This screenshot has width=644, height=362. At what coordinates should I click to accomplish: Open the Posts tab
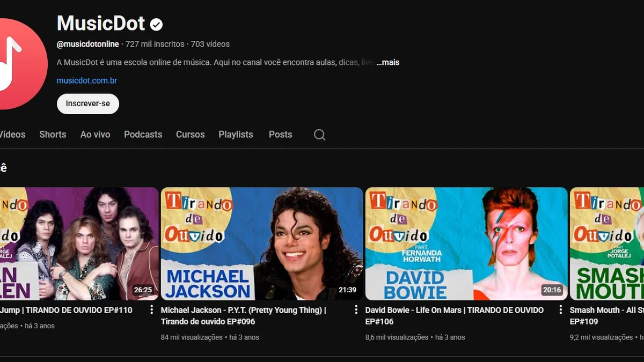pos(280,135)
